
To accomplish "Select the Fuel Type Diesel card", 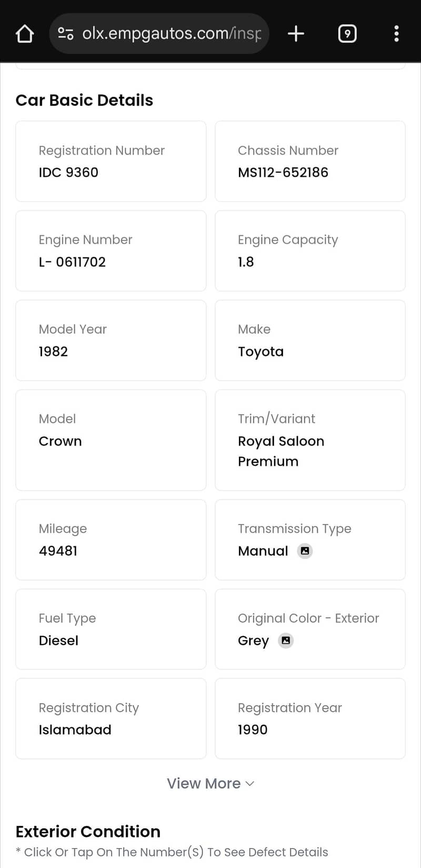I will point(111,629).
